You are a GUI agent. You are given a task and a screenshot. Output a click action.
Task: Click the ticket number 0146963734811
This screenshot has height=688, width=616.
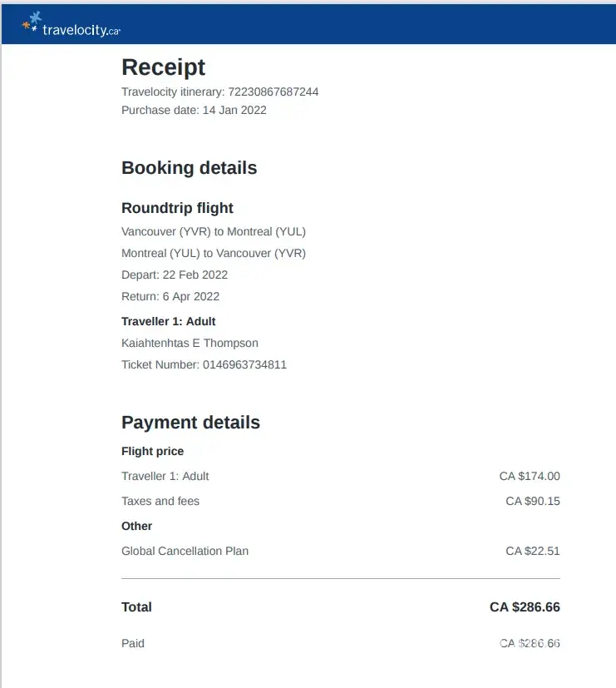coord(244,364)
